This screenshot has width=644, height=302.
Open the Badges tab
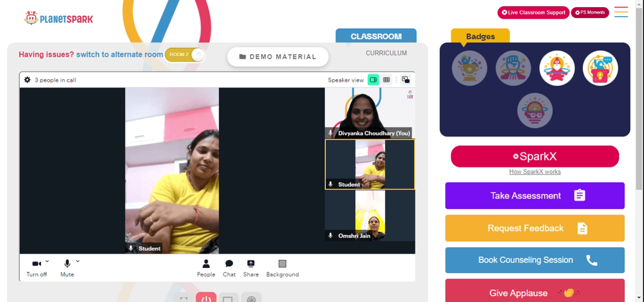click(480, 36)
